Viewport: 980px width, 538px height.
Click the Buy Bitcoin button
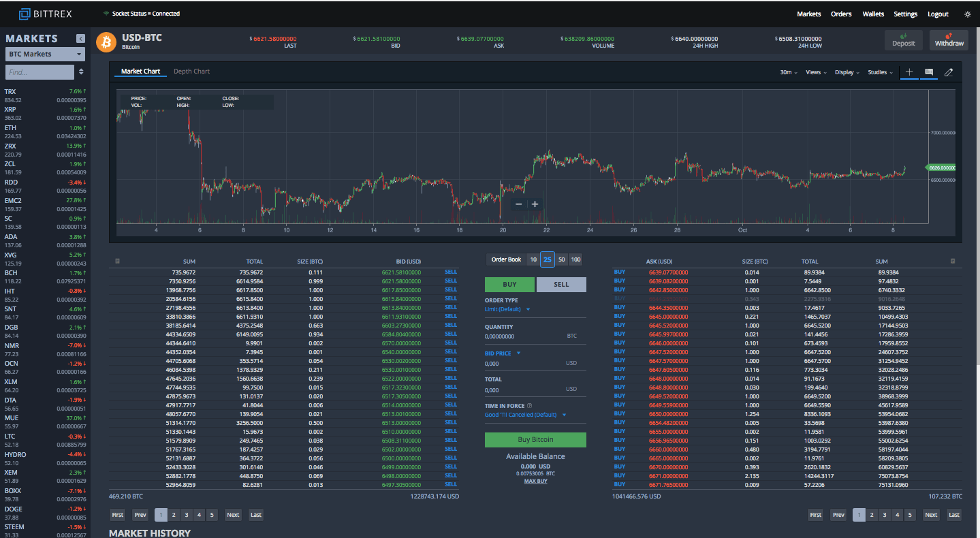coord(535,439)
